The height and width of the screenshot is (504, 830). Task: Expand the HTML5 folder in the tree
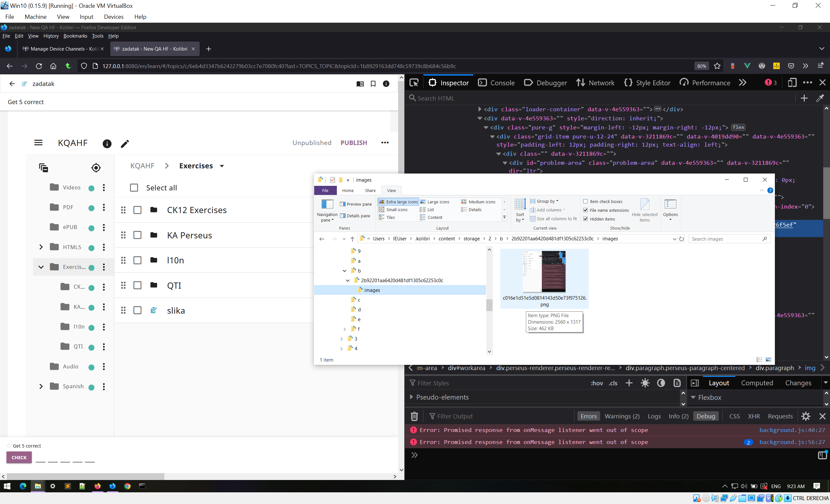click(41, 247)
